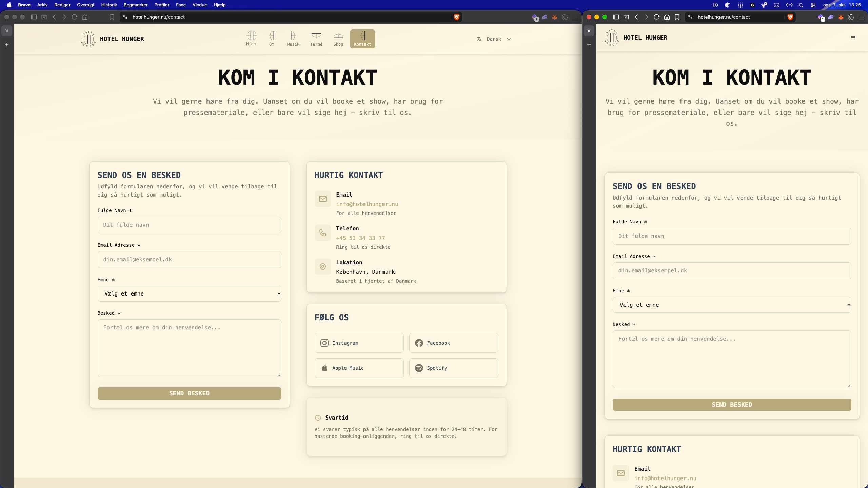Open extensions puzzle icon in left window
868x488 pixels.
point(565,17)
